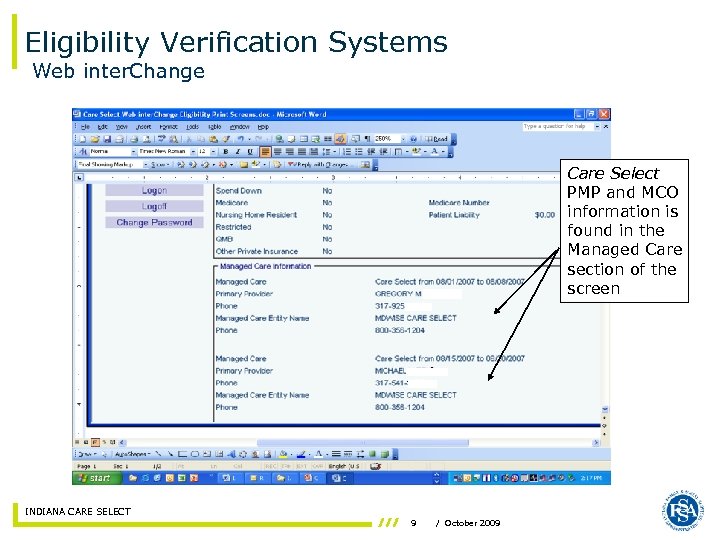This screenshot has height=540, width=720.
Task: Print the document from the Standard toolbar
Action: coord(135,139)
